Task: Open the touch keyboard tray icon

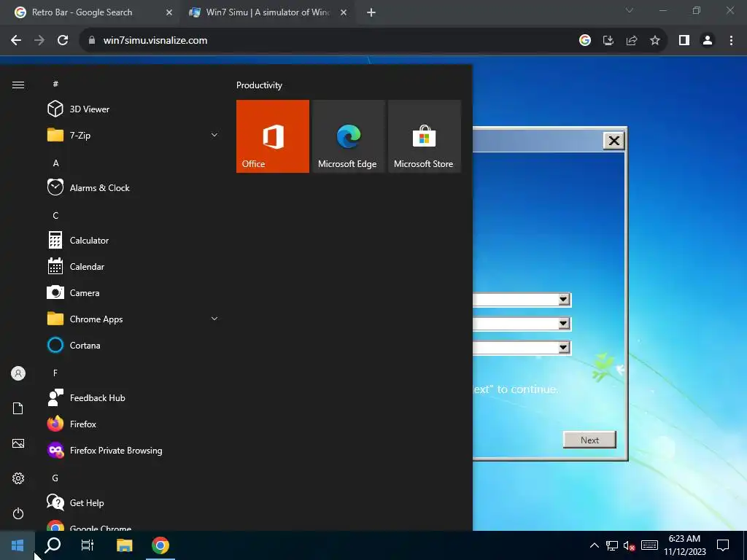Action: tap(649, 545)
